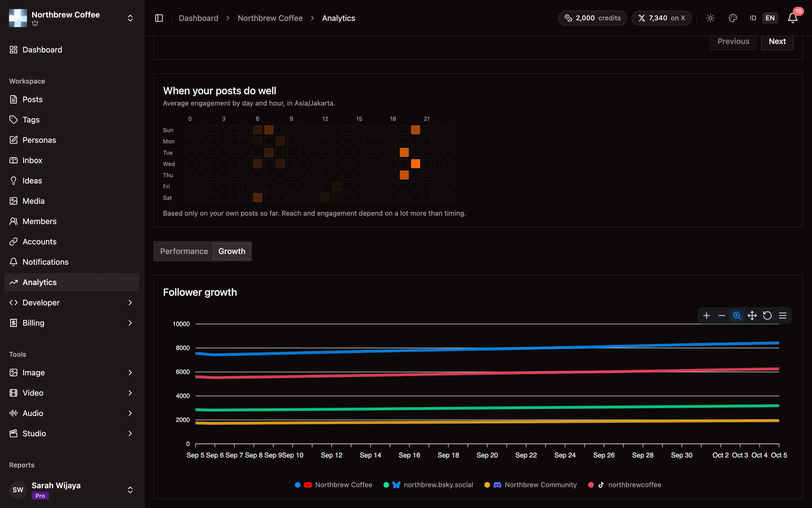This screenshot has width=812, height=508.
Task: Expand the Developer menu
Action: pos(72,302)
